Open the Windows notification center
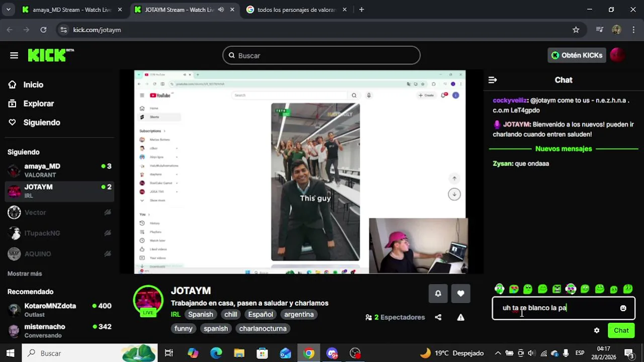 coord(628,353)
